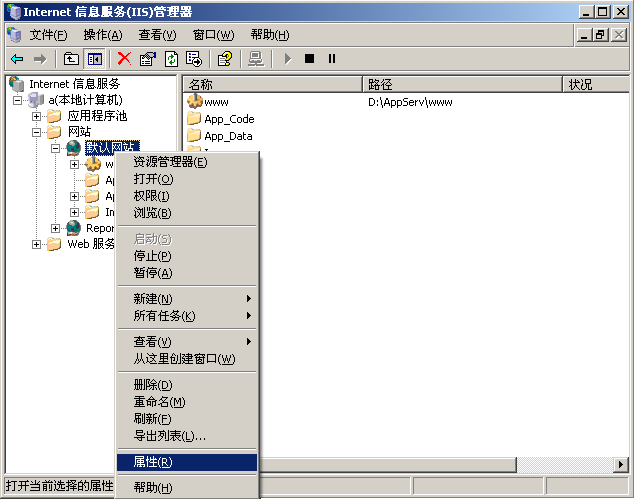
Task: Choose 属性(R) in context menu
Action: click(x=187, y=462)
